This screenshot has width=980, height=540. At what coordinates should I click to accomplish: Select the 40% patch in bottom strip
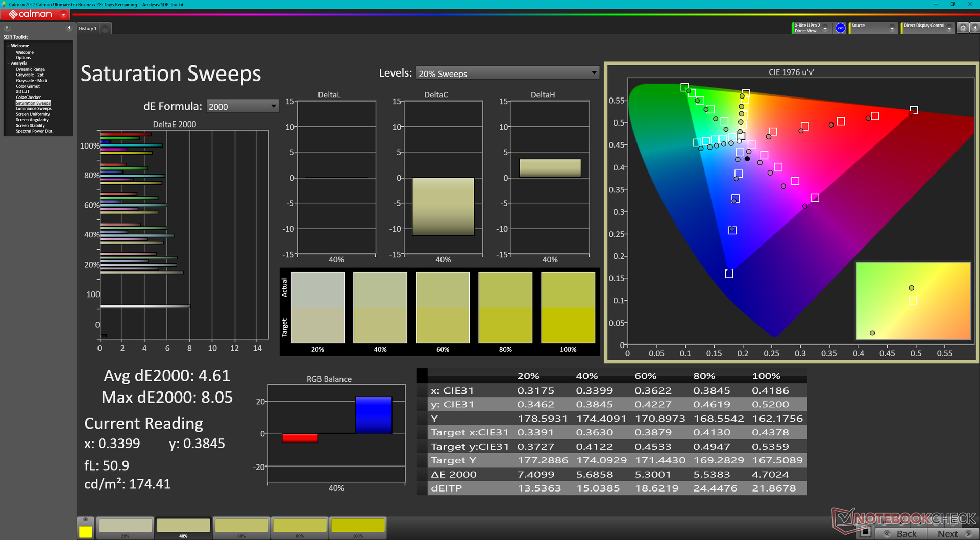(x=183, y=528)
